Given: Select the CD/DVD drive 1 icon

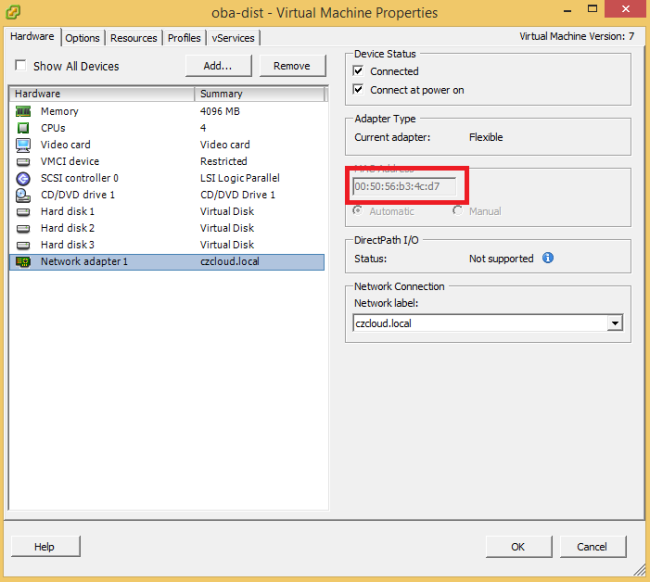Looking at the screenshot, I should tap(23, 195).
